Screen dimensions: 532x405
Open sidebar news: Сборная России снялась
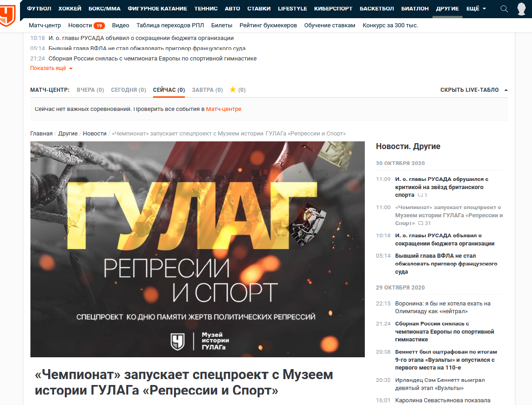(x=444, y=331)
